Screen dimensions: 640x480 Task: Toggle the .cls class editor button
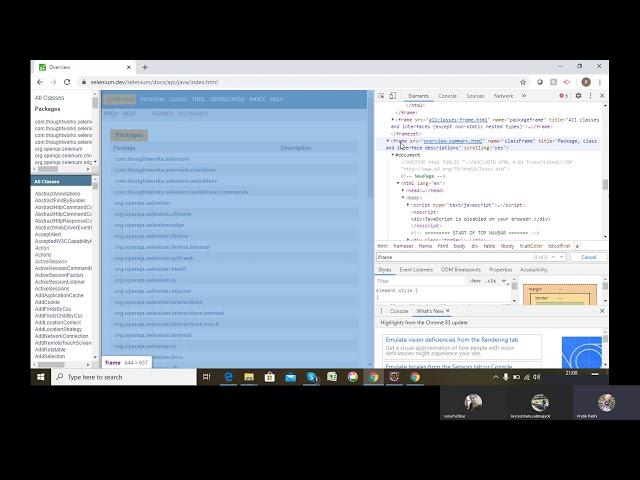point(491,281)
